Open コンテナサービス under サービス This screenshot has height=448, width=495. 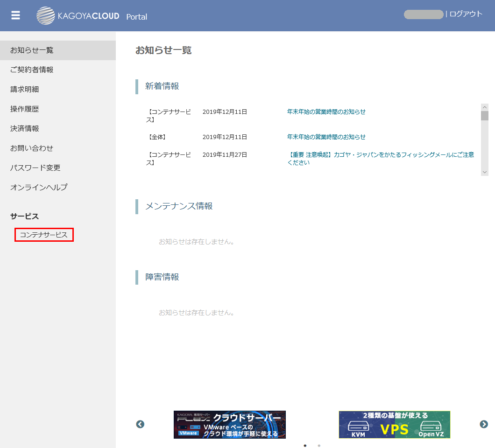pyautogui.click(x=44, y=235)
